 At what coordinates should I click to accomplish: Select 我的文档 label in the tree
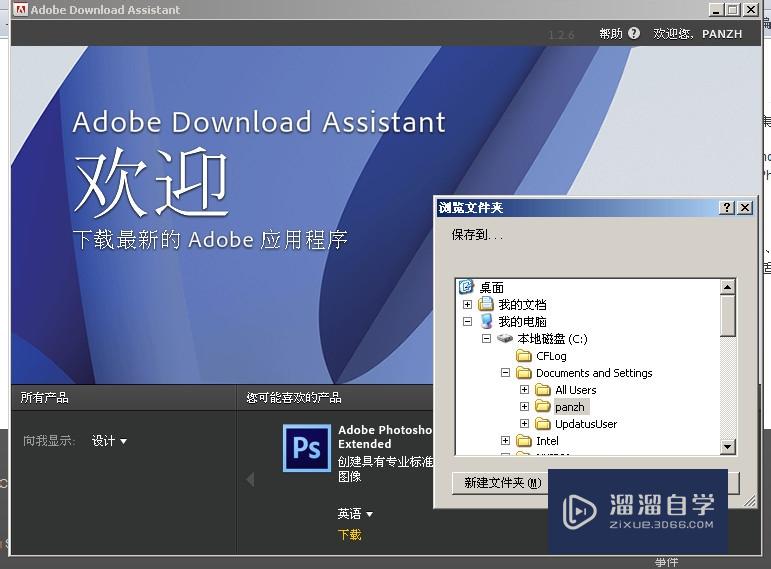[x=522, y=304]
